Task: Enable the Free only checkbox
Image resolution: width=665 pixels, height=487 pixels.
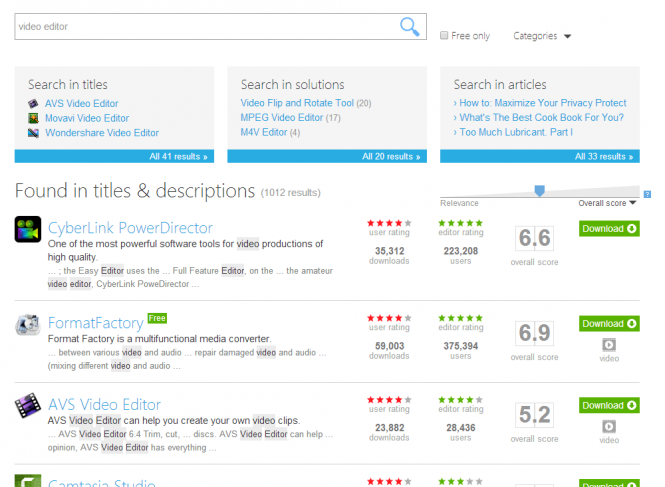Action: [x=444, y=35]
